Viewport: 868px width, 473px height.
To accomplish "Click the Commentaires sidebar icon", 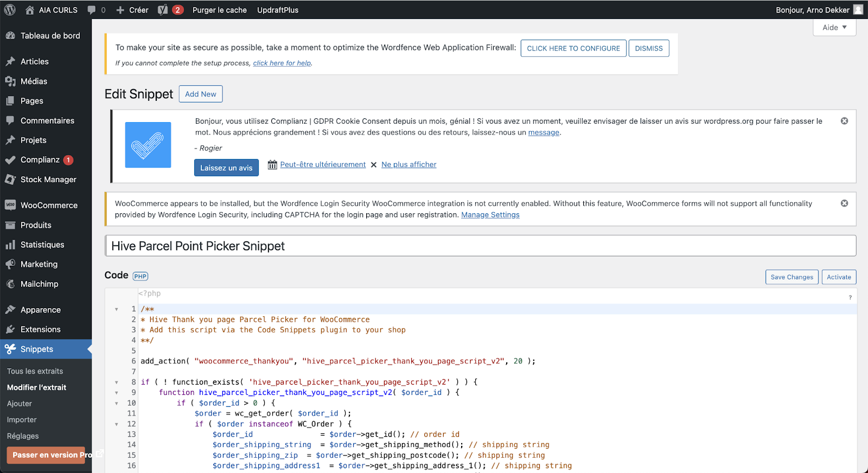I will (x=10, y=120).
